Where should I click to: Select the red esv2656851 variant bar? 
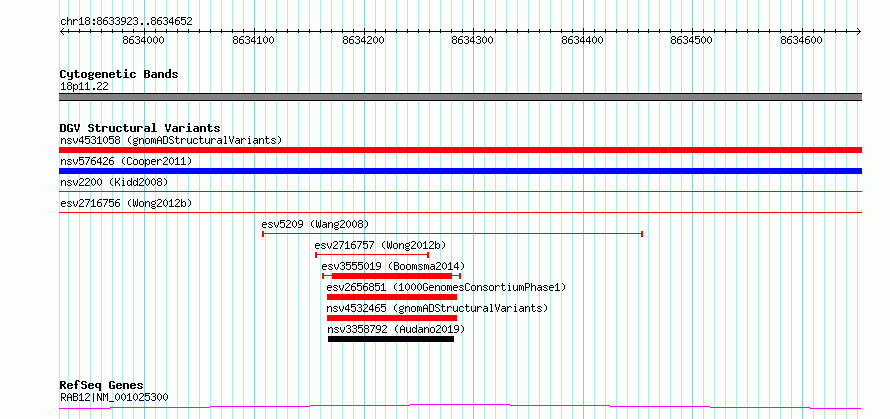coord(392,297)
